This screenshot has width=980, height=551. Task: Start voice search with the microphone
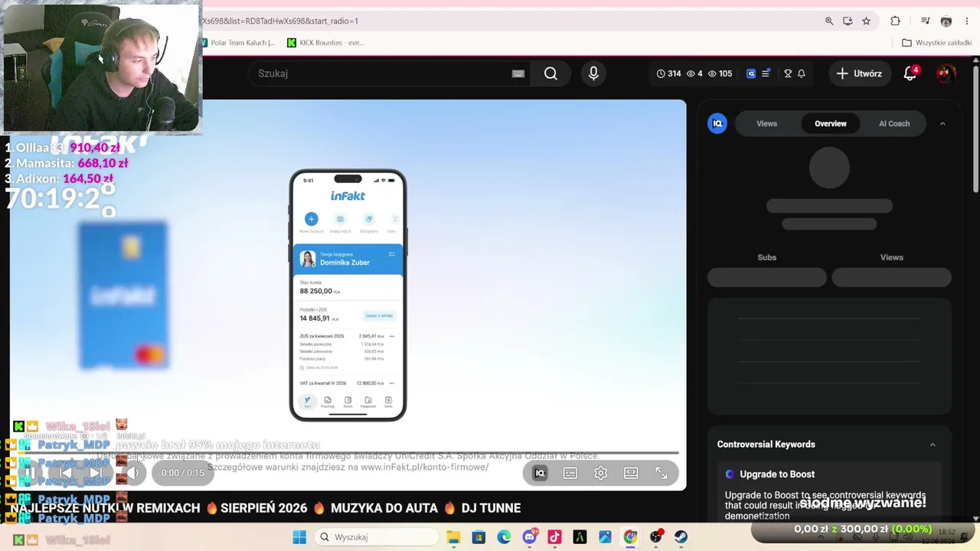point(593,73)
